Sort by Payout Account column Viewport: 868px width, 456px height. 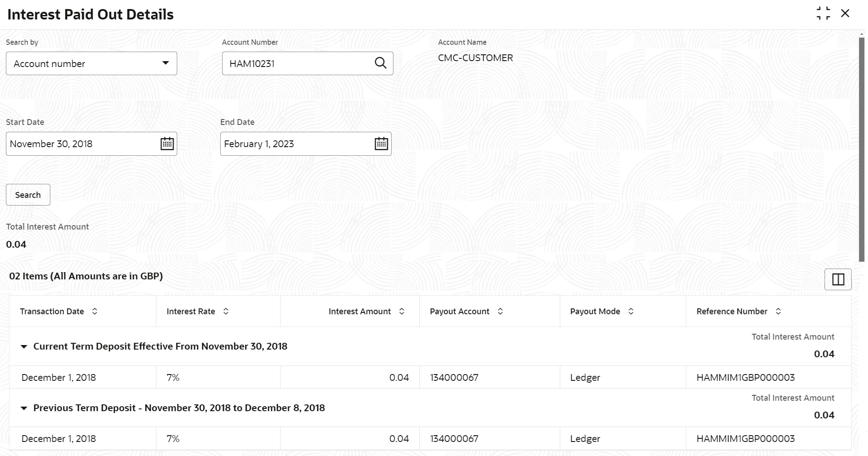coord(500,312)
